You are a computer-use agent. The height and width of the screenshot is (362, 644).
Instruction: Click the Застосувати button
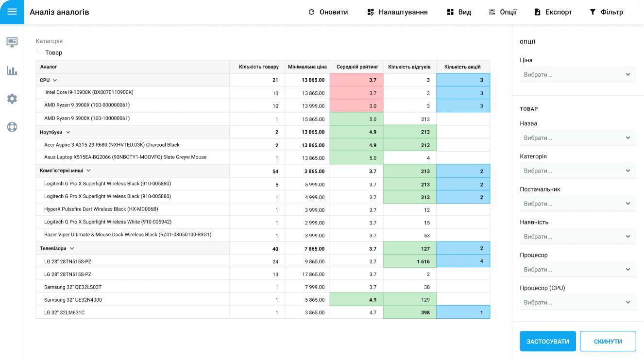click(x=547, y=341)
